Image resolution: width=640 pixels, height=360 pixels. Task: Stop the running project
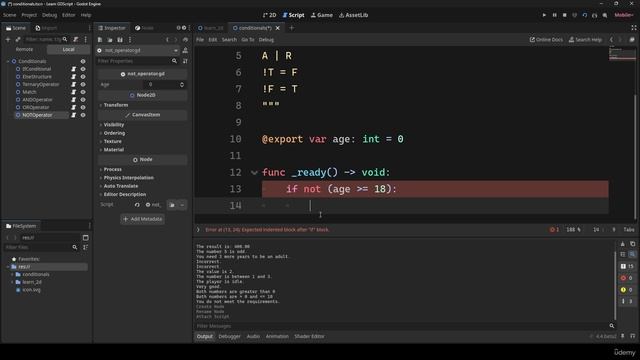coord(564,15)
